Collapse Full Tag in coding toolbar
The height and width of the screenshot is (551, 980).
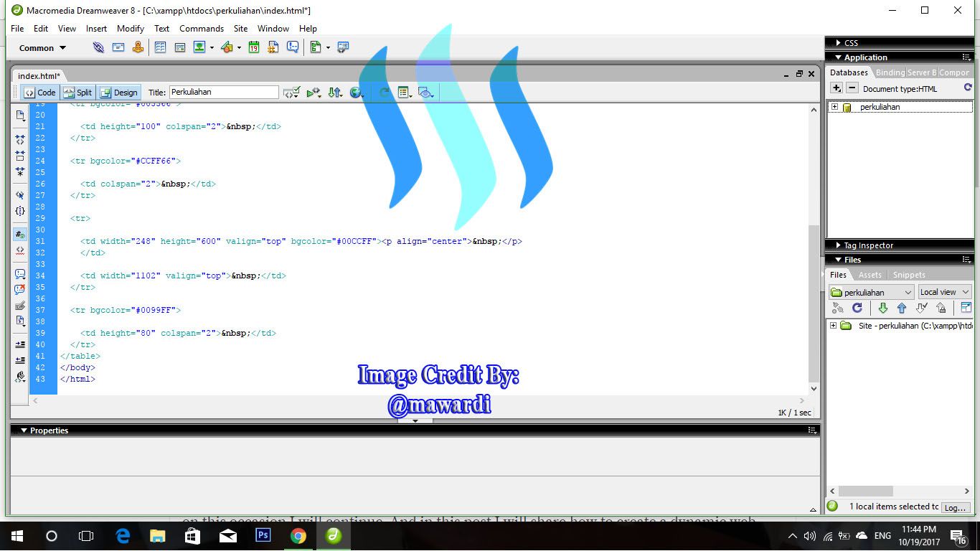(x=20, y=140)
